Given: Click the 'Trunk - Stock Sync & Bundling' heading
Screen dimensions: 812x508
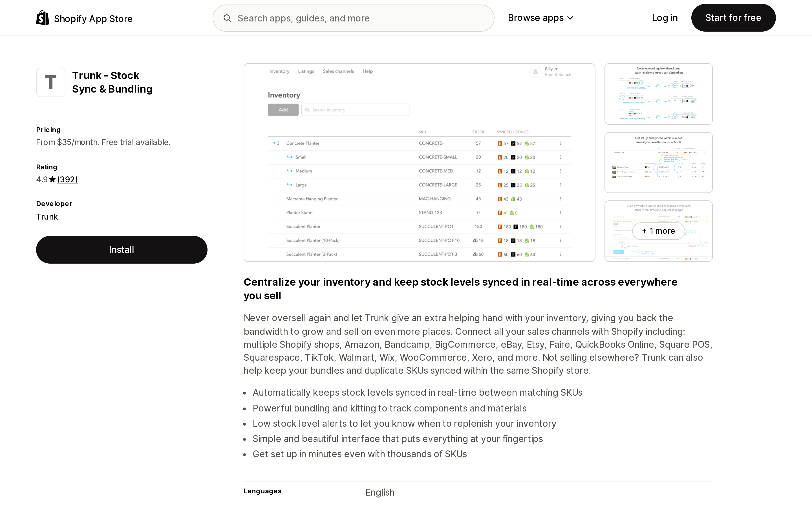Looking at the screenshot, I should [112, 82].
